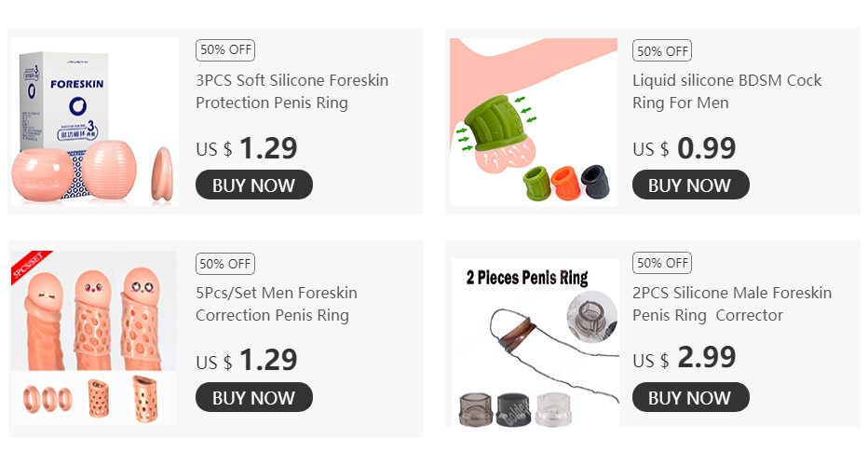
Task: Open the "5Pcs/Set Men Foreskin Correction" title link
Action: pos(277,304)
